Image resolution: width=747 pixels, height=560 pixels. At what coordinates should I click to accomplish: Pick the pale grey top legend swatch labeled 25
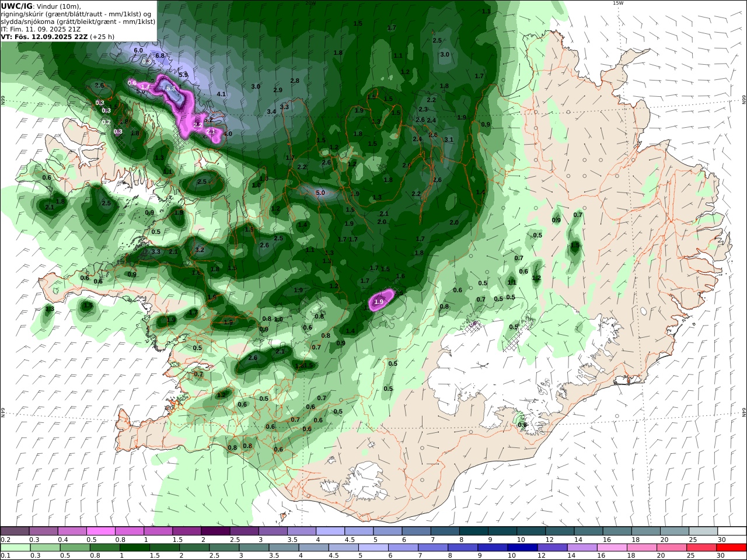coord(704,531)
